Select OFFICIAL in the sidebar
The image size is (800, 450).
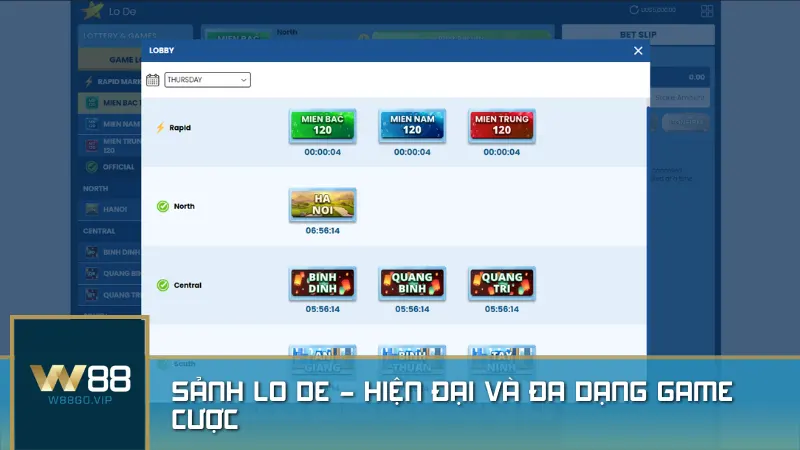click(x=110, y=167)
